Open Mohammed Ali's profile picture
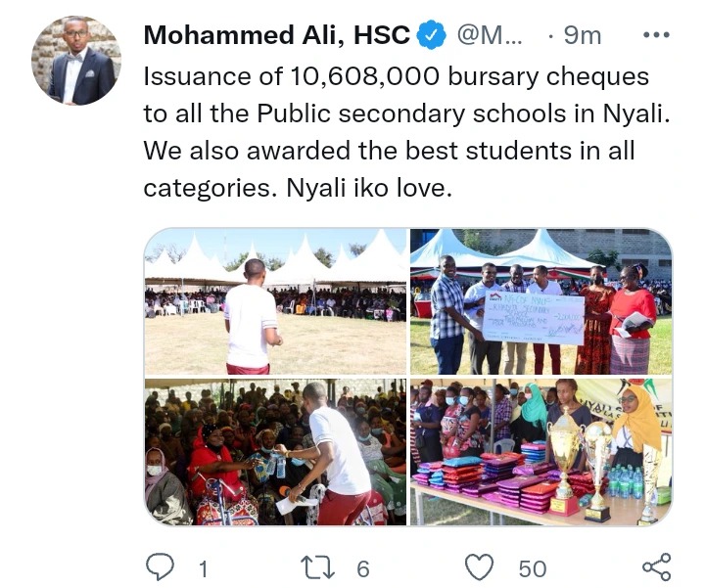The height and width of the screenshot is (588, 705). [76, 61]
